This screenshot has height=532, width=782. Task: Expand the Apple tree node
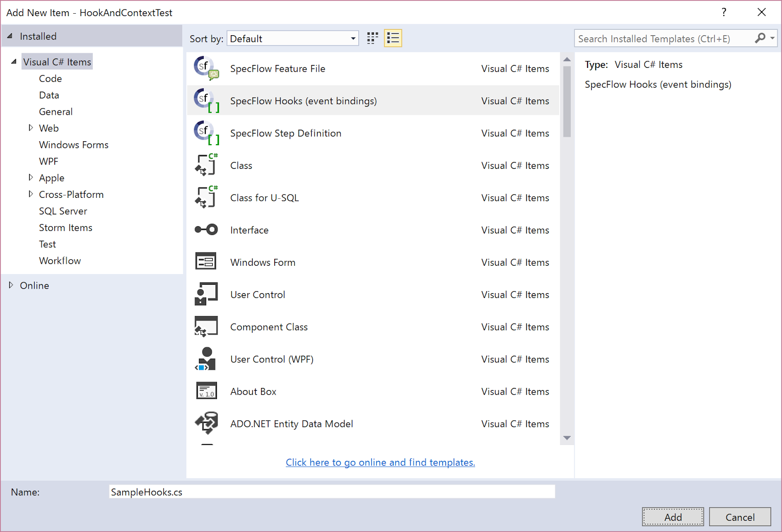click(x=31, y=178)
